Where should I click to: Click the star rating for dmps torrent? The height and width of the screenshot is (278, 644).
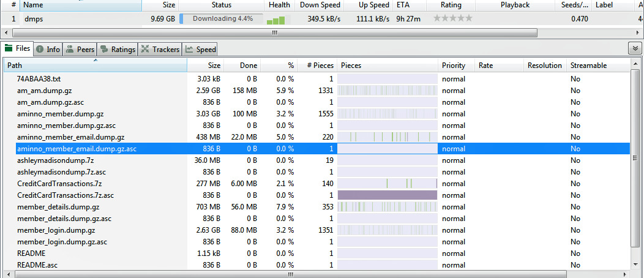(452, 19)
